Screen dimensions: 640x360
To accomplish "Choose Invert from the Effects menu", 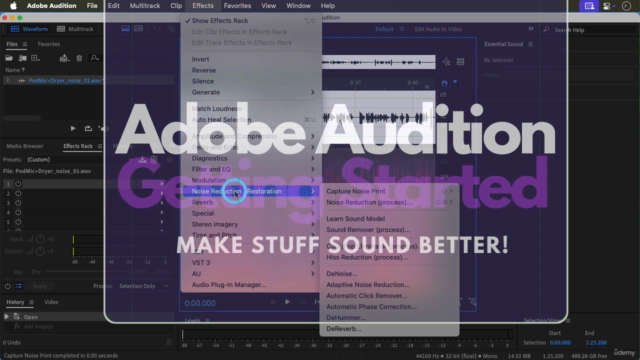I will 200,59.
